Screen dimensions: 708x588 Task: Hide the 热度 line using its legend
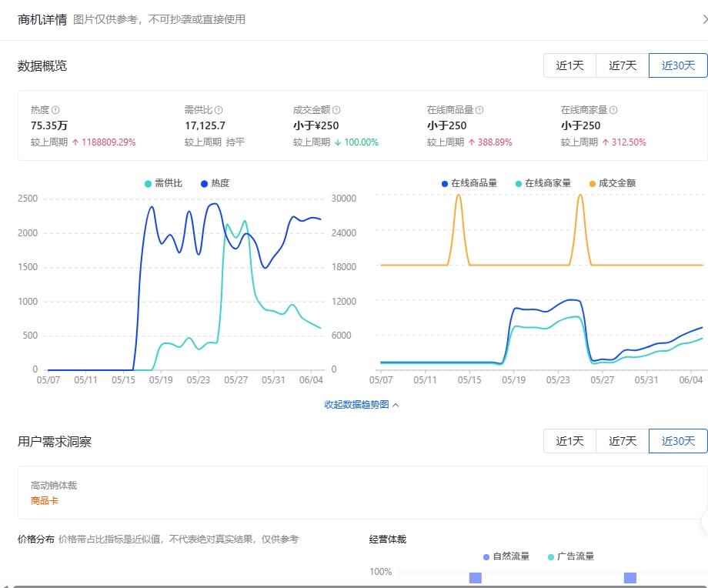click(x=221, y=183)
